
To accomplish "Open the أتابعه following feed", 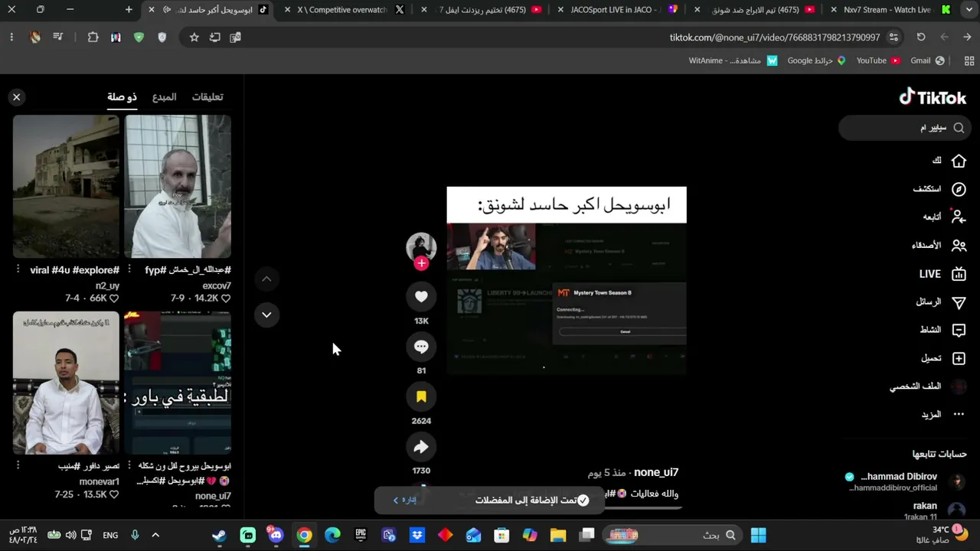I will coord(944,217).
